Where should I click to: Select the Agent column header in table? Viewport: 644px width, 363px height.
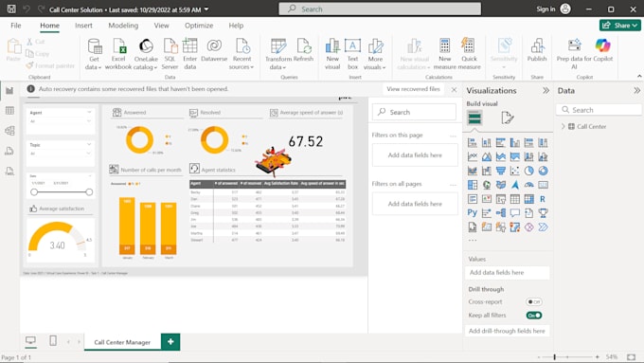pyautogui.click(x=201, y=184)
